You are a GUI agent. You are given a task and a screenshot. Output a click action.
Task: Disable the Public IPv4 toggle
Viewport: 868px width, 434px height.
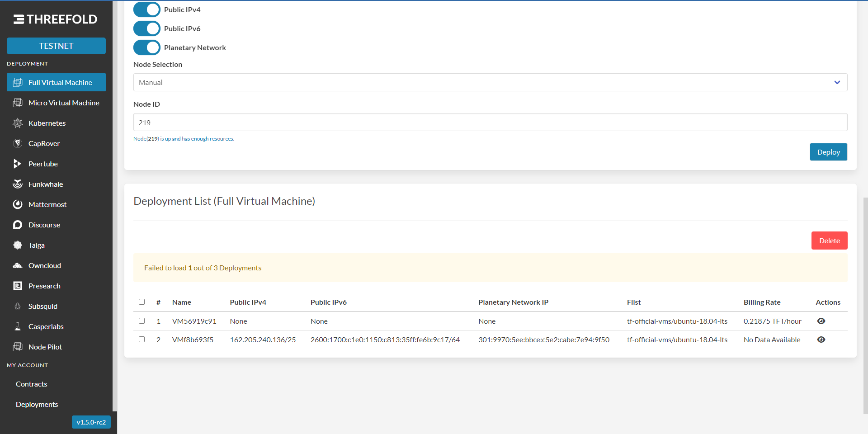(x=146, y=9)
